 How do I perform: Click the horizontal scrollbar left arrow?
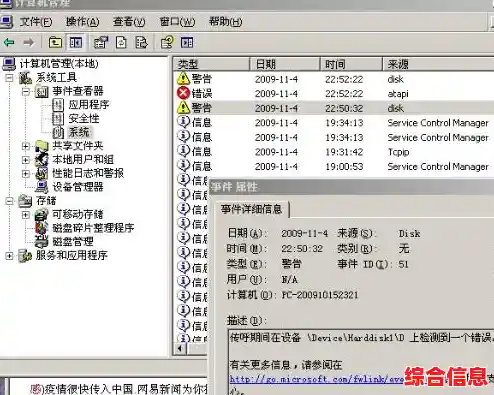(180, 349)
